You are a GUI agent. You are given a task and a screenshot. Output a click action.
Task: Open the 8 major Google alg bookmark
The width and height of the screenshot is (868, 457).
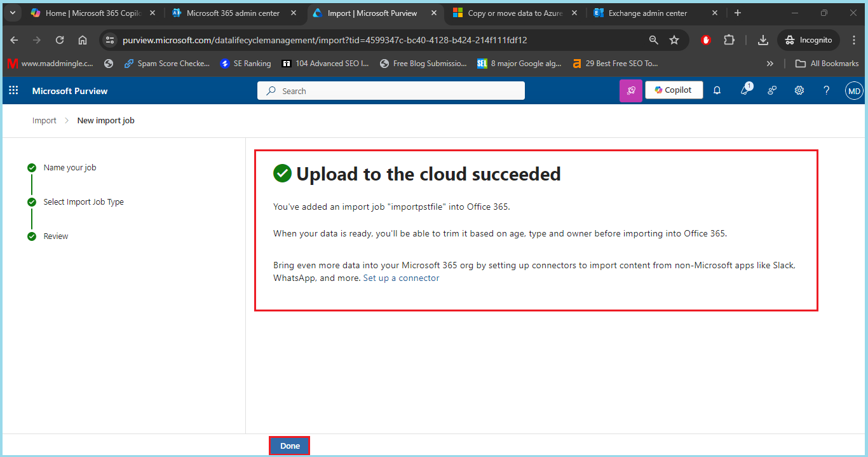pyautogui.click(x=520, y=64)
